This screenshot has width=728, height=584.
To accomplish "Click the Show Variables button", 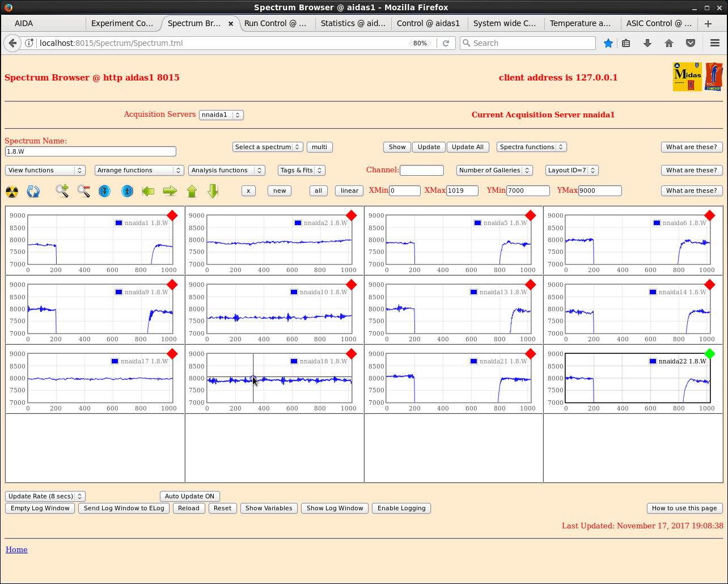I will (269, 508).
